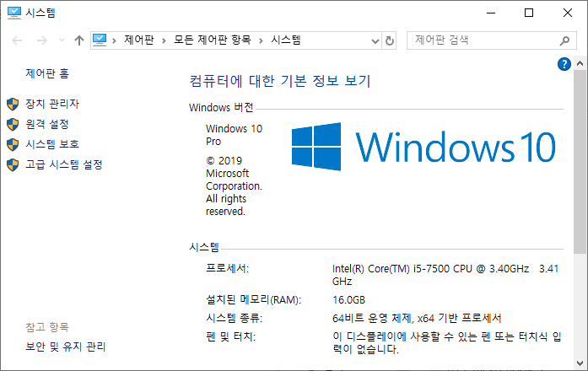Click the Windows 10 logo image
The height and width of the screenshot is (371, 588).
point(423,147)
